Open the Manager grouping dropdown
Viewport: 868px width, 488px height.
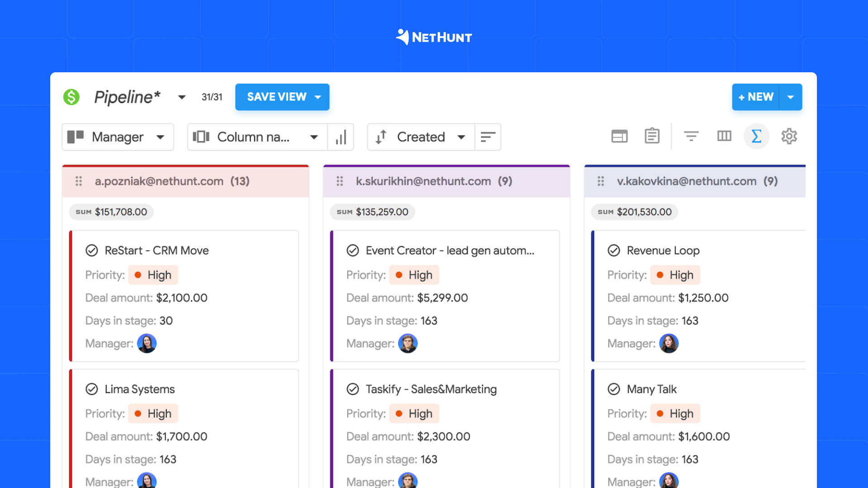118,137
